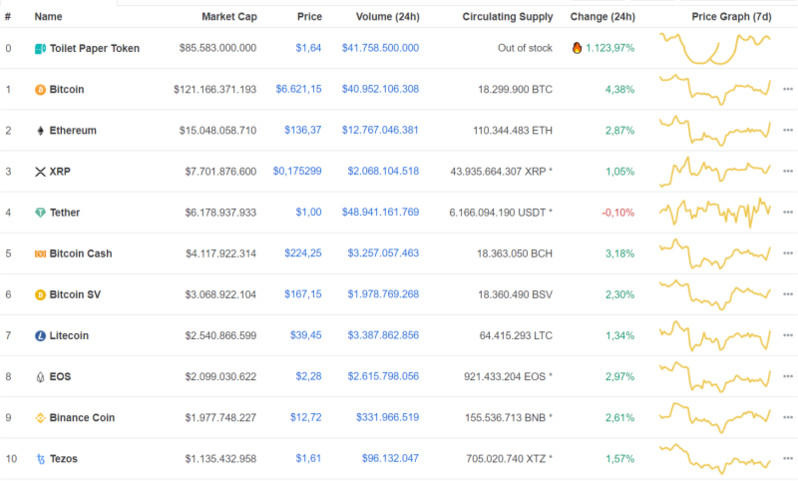
Task: Open the Bitcoin Cash name link
Action: pos(80,253)
